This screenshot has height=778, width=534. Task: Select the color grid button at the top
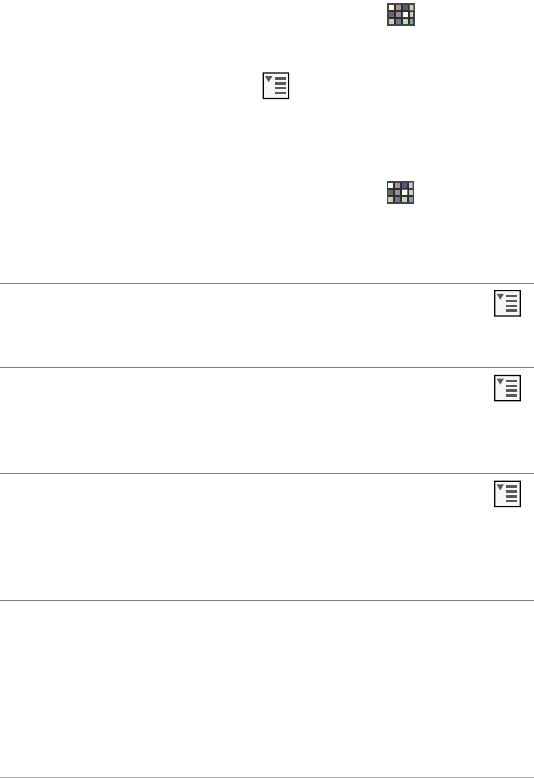[401, 14]
